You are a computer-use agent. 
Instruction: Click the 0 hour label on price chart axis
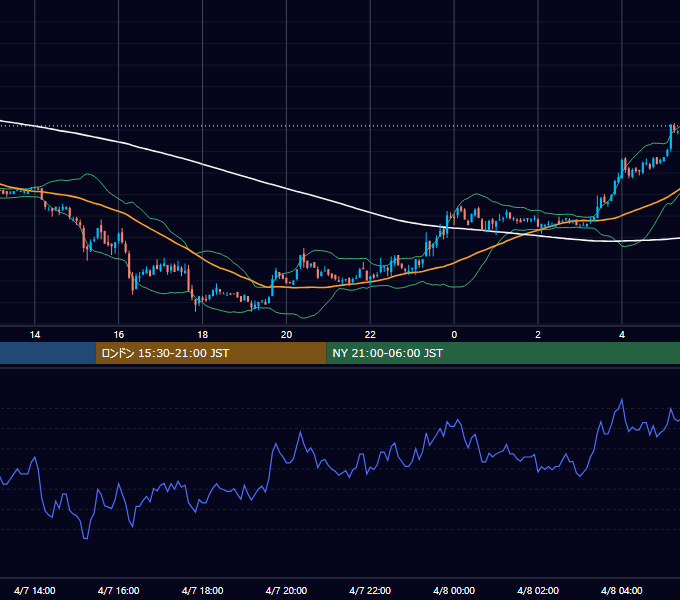pos(454,335)
